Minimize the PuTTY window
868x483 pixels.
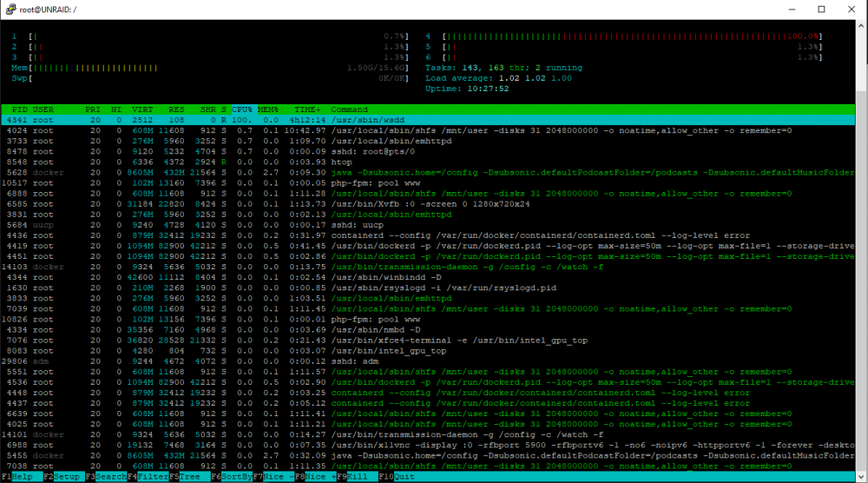tap(792, 10)
